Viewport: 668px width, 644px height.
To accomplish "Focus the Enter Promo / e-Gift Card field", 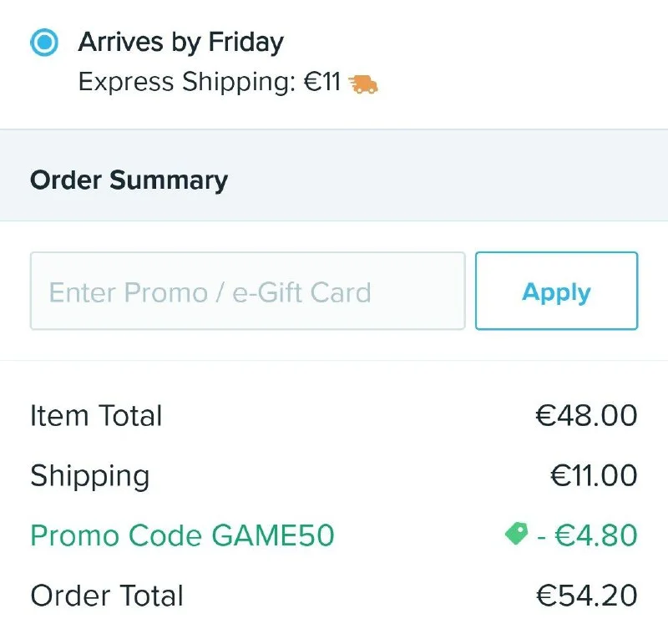I will click(x=247, y=292).
